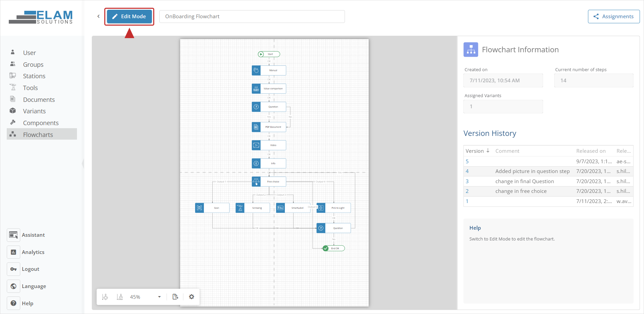This screenshot has height=314, width=644.
Task: Click the Pick to Light step icon
Action: coord(321,208)
